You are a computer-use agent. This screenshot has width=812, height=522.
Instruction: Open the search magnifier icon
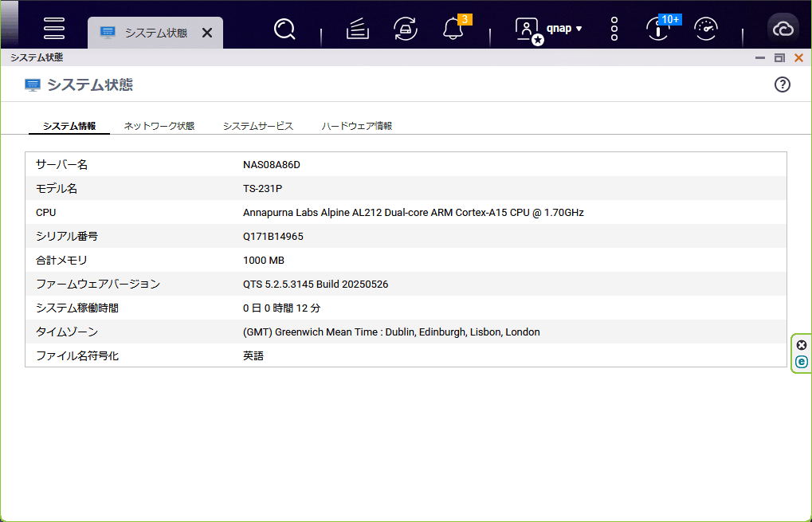(x=284, y=29)
